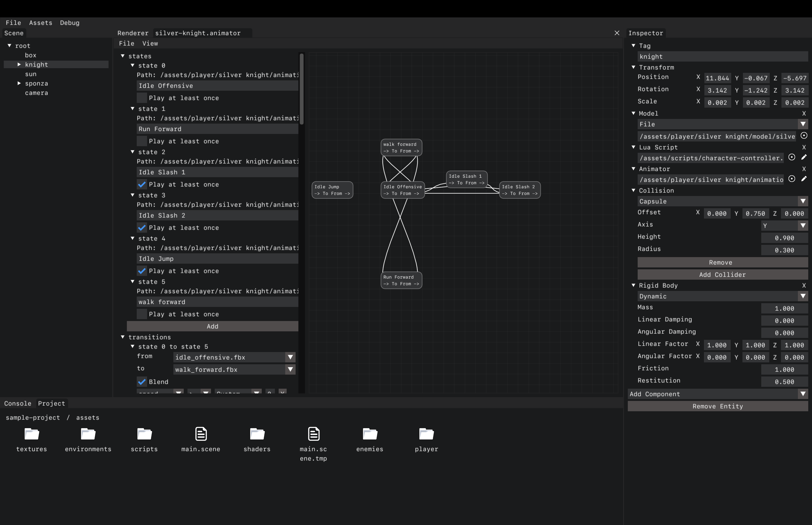
Task: Click the Model path browse target icon
Action: [804, 136]
